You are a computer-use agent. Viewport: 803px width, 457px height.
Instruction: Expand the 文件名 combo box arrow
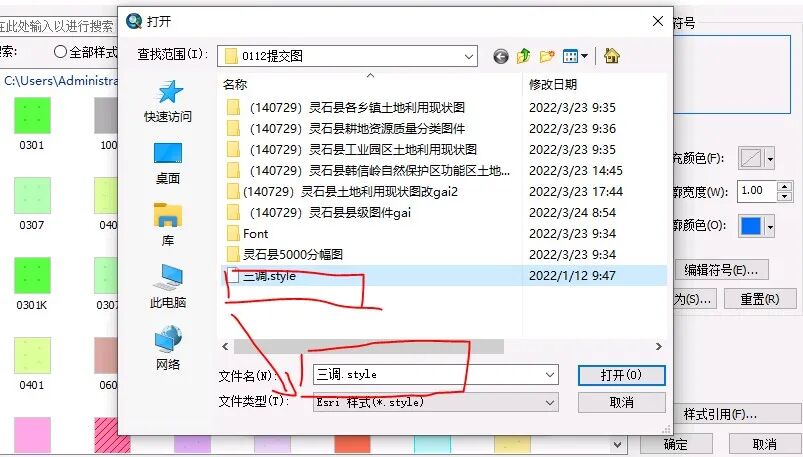click(x=550, y=375)
